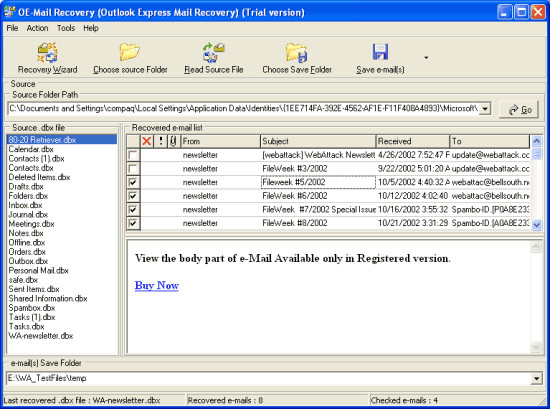Open the Action menu
Image resolution: width=550 pixels, height=409 pixels.
click(x=38, y=28)
